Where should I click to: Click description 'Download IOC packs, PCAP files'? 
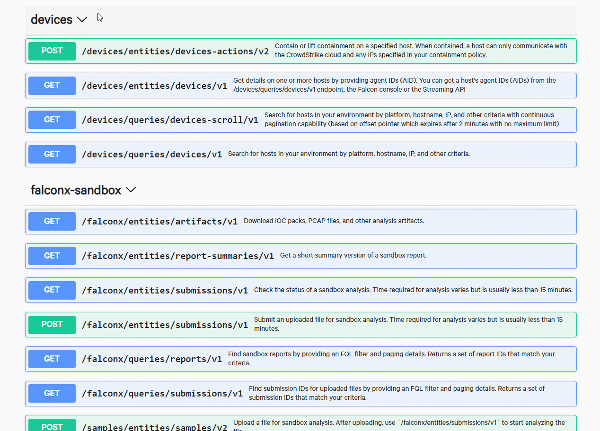tap(334, 221)
